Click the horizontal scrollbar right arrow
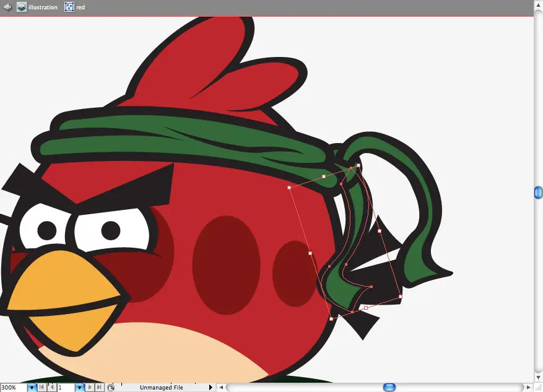This screenshot has width=543, height=392. (x=529, y=387)
